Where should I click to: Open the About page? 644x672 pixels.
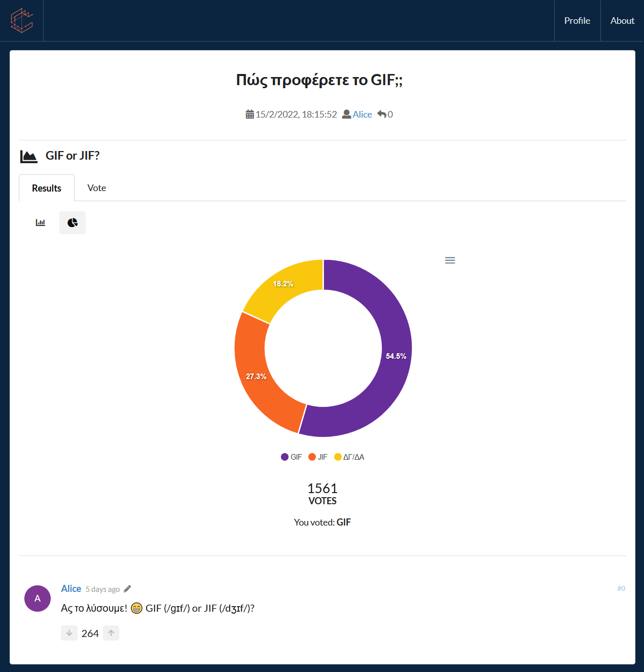point(622,21)
